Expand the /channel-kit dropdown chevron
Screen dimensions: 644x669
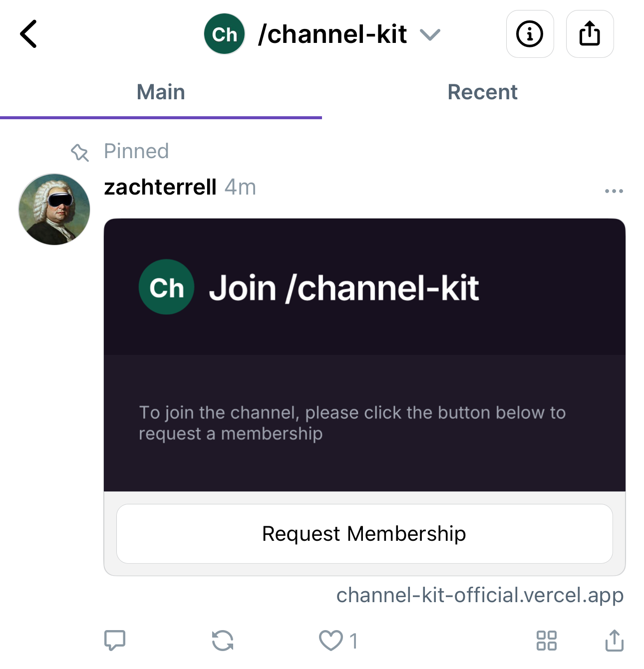point(430,34)
